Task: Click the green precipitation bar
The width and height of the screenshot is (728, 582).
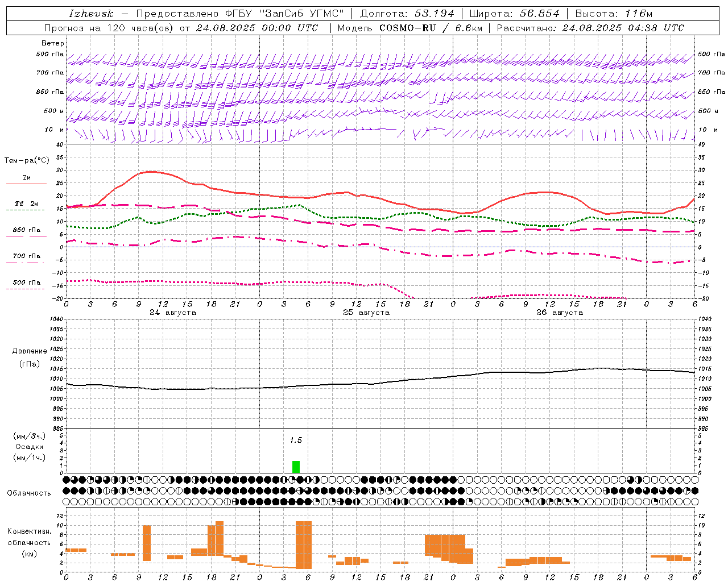Action: click(296, 467)
